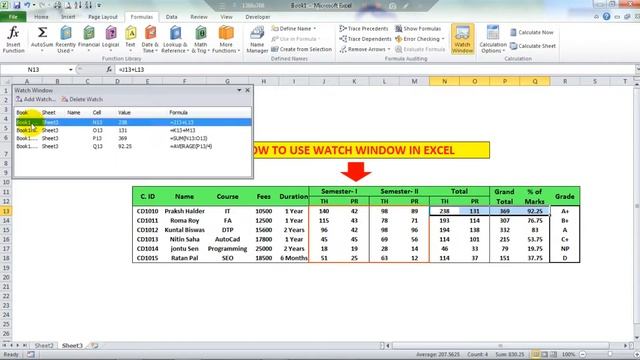The height and width of the screenshot is (360, 640).
Task: Click Create from Selection
Action: coord(302,49)
